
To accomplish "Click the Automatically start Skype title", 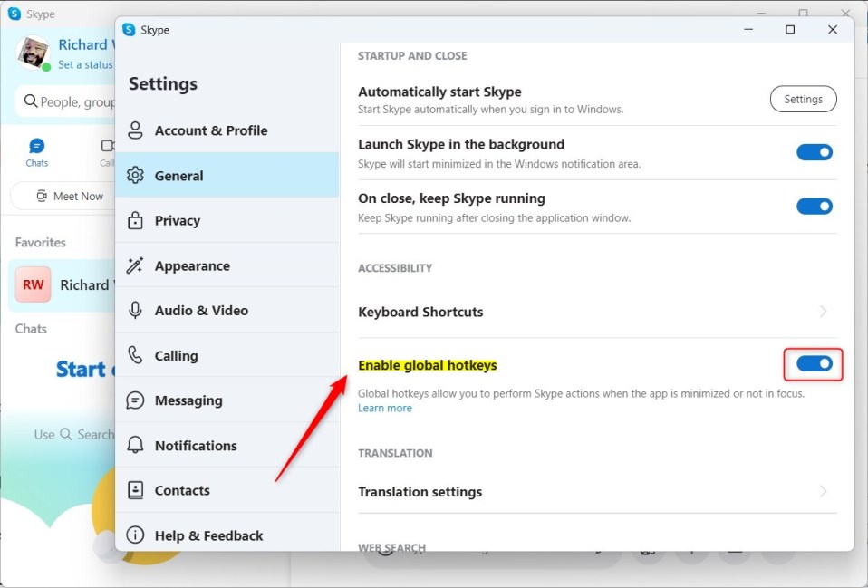I will coord(439,92).
